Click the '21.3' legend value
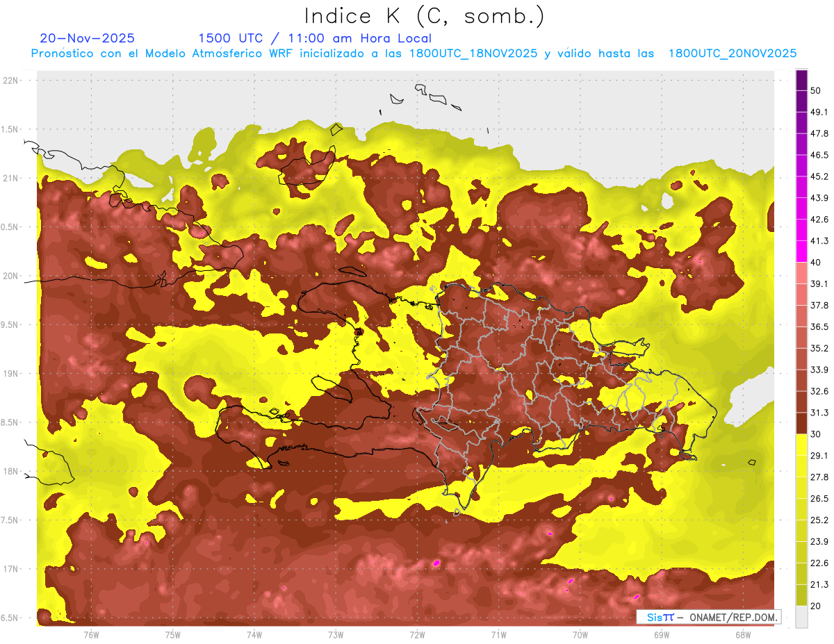The image size is (834, 644). 819,585
